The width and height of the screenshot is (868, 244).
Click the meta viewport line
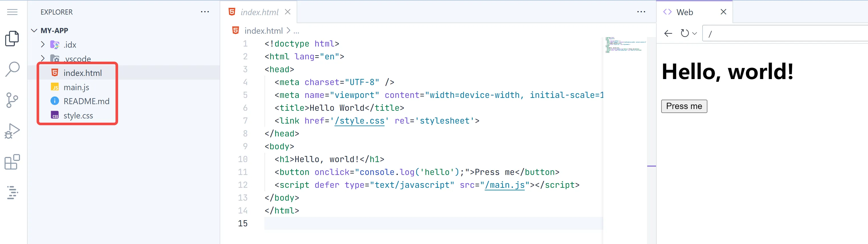439,95
